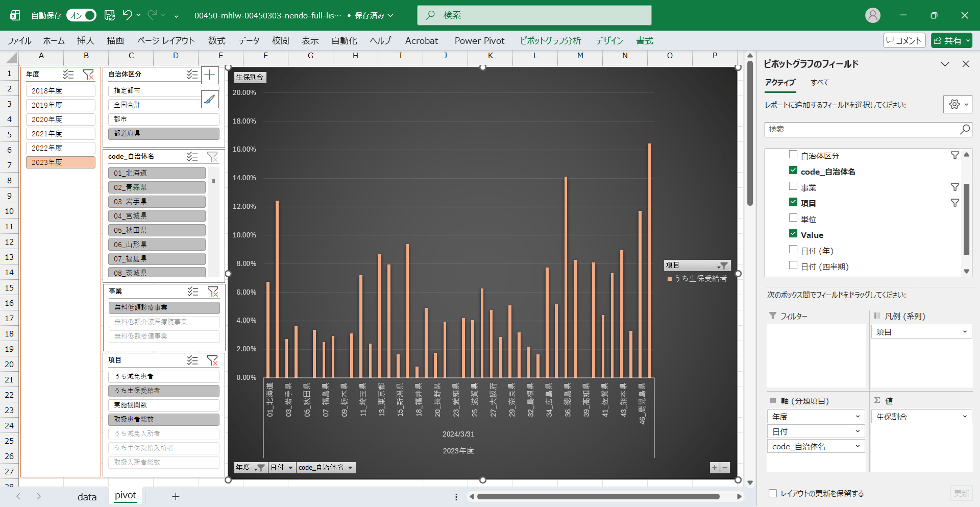The width and height of the screenshot is (980, 507).
Task: Open the field list settings gear
Action: pyautogui.click(x=957, y=105)
